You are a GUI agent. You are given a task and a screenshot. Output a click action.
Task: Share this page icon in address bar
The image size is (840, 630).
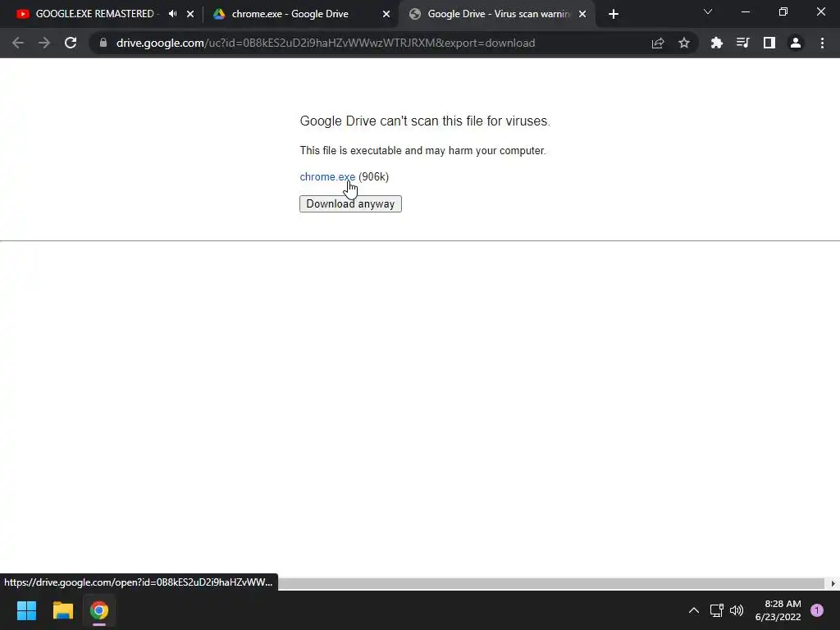point(658,43)
